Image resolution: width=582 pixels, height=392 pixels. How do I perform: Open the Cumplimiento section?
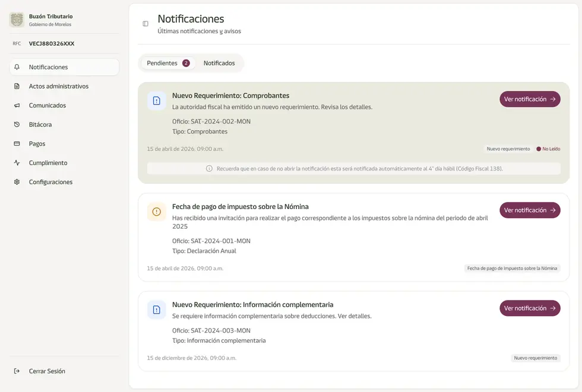click(x=64, y=163)
